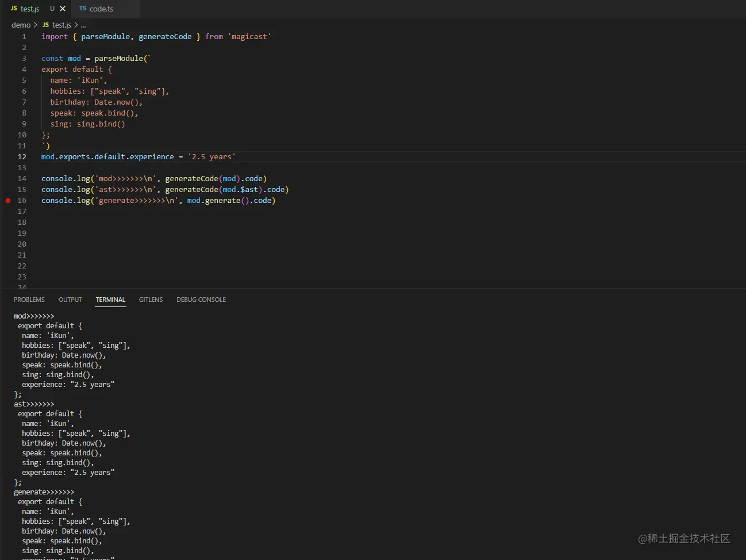Screen dimensions: 746x560
Task: Click mod.exports.default.experience on line 12
Action: [x=107, y=157]
